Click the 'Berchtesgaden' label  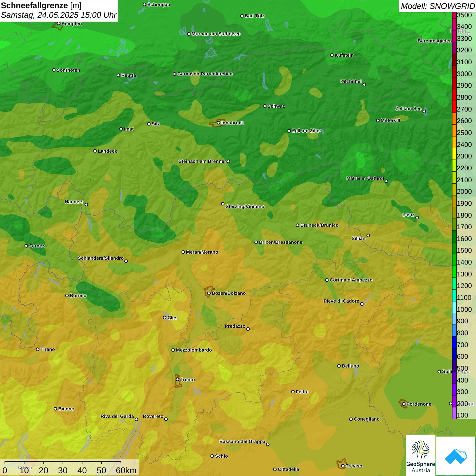(435, 41)
